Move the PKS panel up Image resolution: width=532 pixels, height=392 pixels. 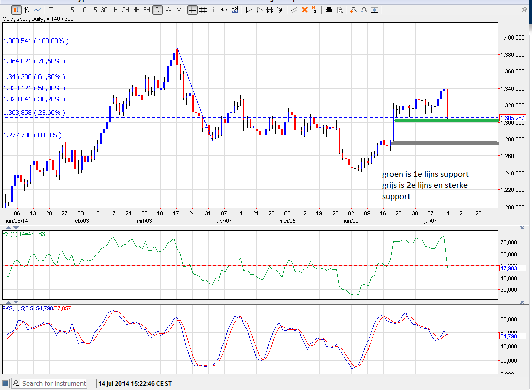pos(9,302)
